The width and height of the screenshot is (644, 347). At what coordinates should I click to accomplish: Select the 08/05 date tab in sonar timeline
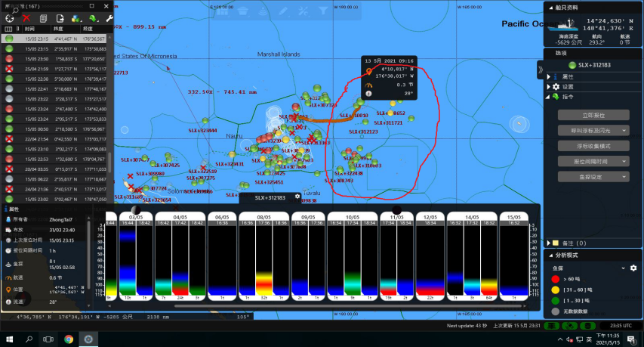(x=262, y=215)
